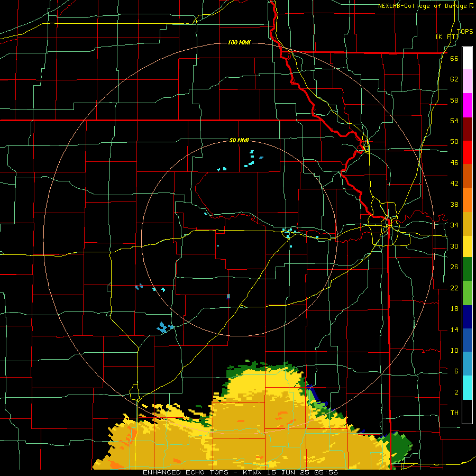
Task: Click the legend value "6"
Action: [456, 371]
